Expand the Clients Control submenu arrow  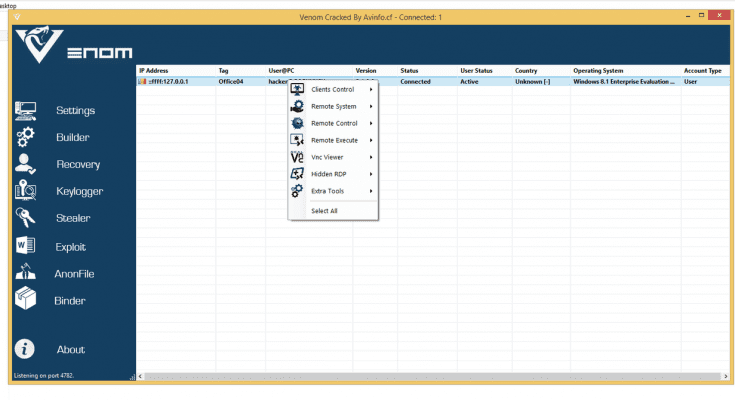(x=371, y=89)
